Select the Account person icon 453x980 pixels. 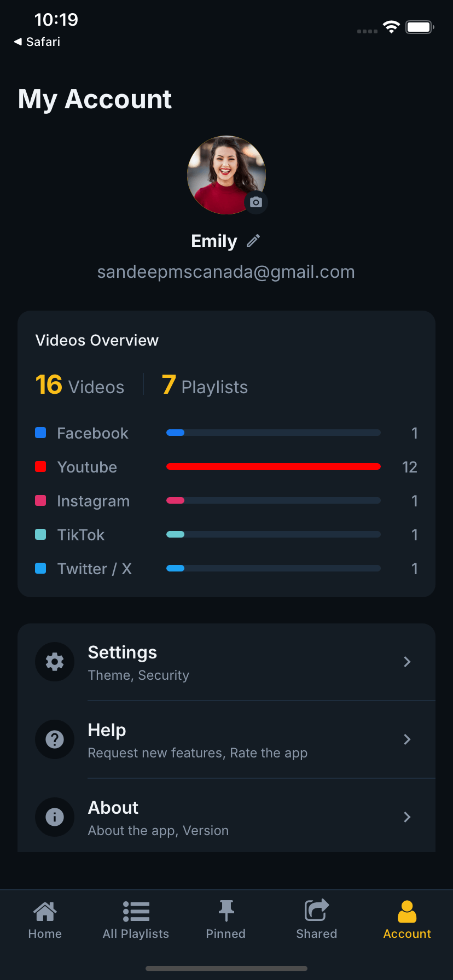406,909
